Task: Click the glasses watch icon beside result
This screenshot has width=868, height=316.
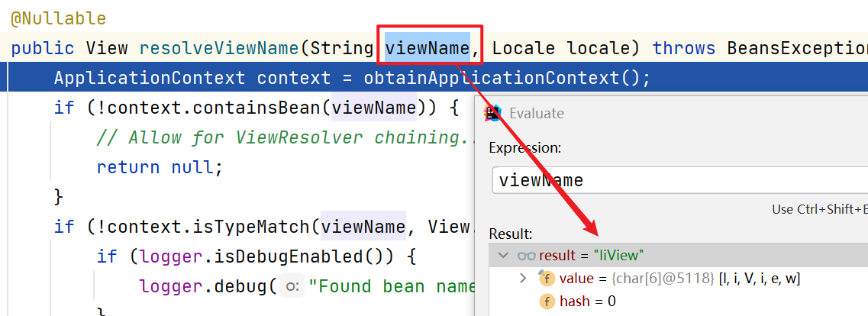Action: pyautogui.click(x=526, y=255)
